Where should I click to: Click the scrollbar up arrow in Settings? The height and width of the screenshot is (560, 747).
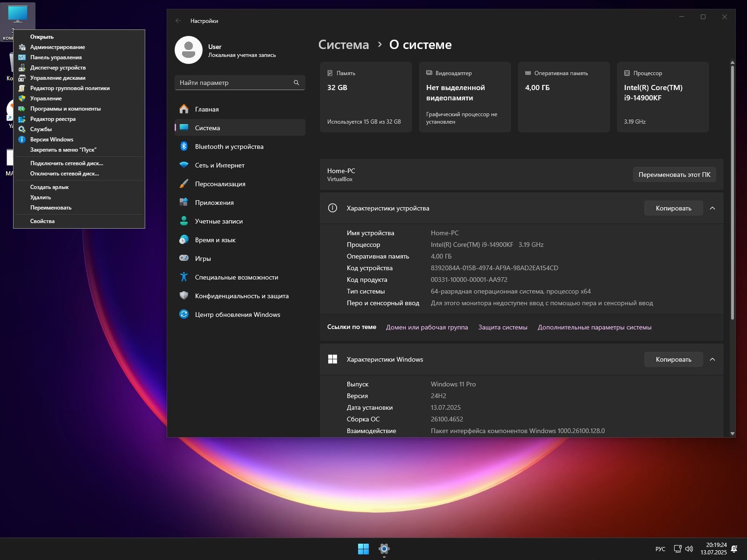733,63
